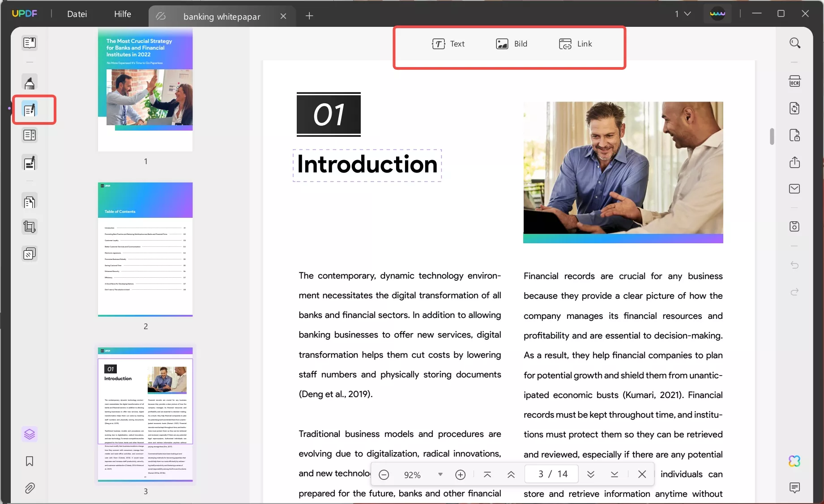Jump to the last page
Viewport: 824px width, 504px height.
[x=615, y=474]
